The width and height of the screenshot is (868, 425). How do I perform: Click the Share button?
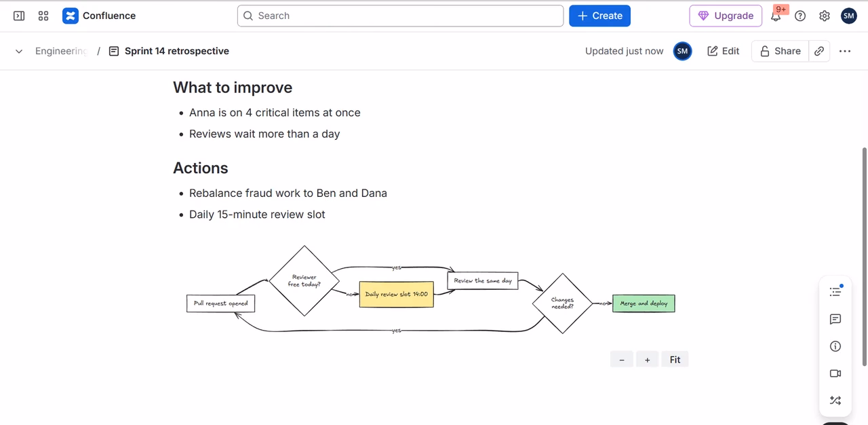[x=780, y=51]
